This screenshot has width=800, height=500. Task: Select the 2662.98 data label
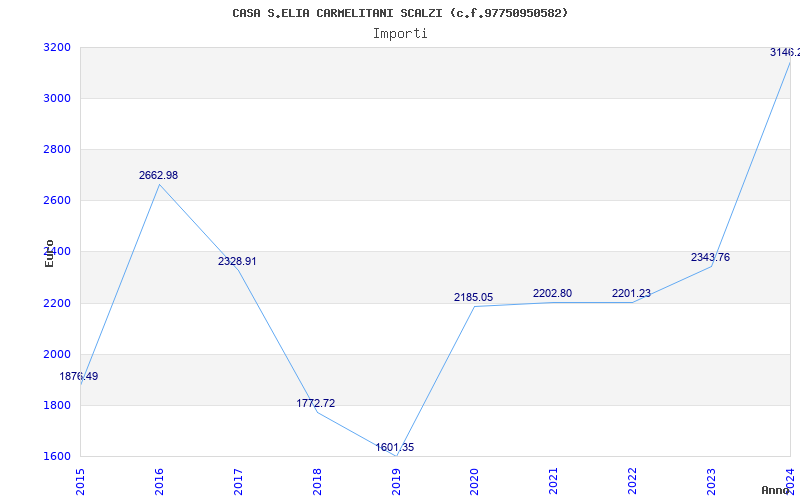(x=158, y=176)
